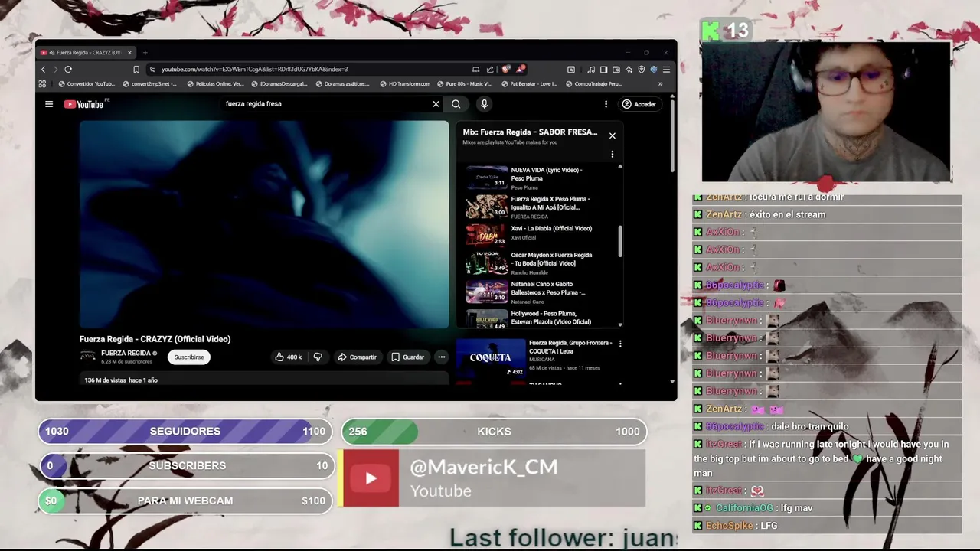Save the video with the Guardar button

click(x=407, y=357)
